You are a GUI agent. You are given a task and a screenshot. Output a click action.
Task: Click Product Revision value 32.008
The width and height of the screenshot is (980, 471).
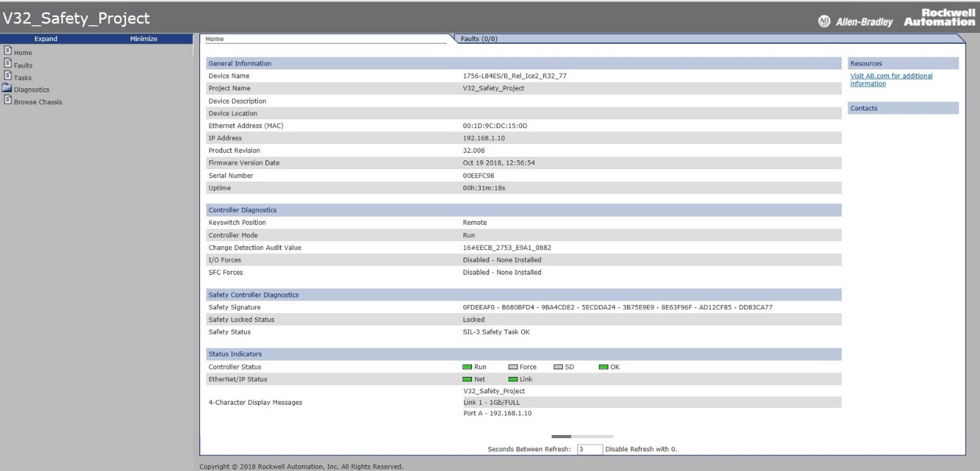[x=473, y=150]
